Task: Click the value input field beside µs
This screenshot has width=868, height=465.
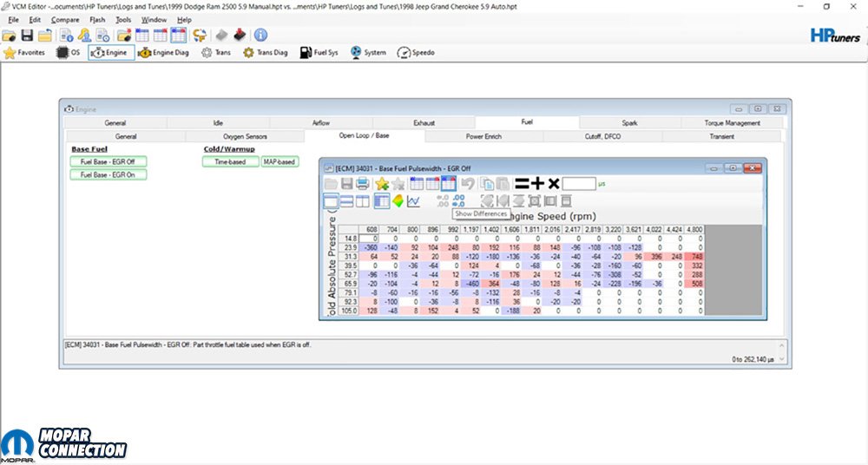Action: [x=579, y=184]
